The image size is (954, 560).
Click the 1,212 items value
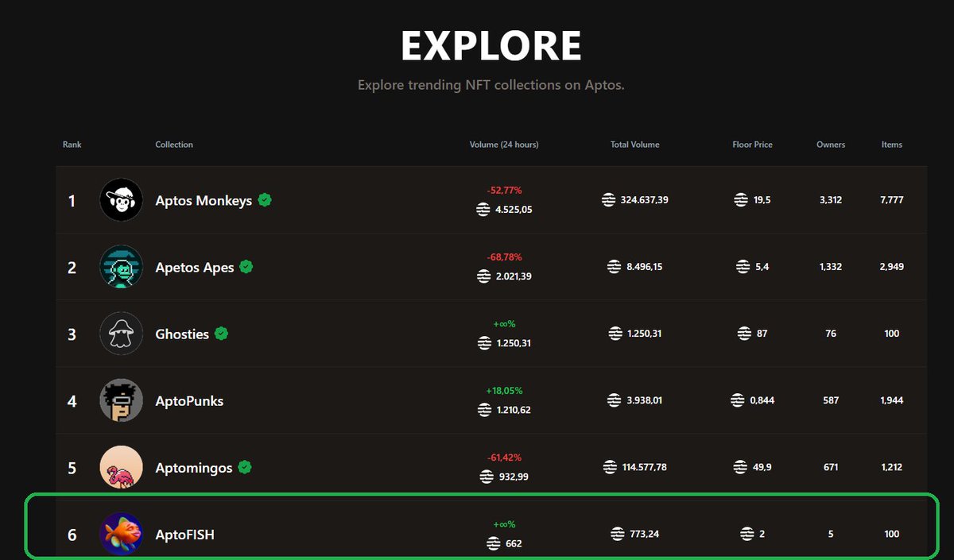point(892,467)
